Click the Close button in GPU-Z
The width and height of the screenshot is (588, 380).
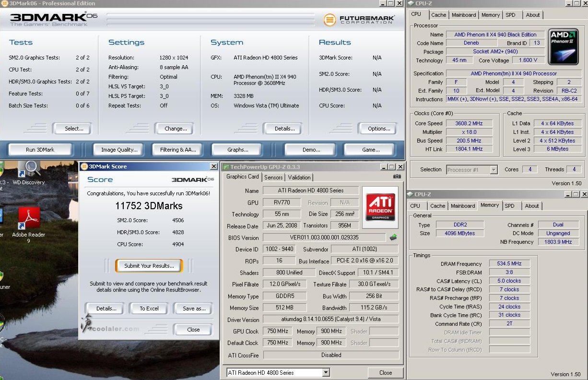(386, 373)
